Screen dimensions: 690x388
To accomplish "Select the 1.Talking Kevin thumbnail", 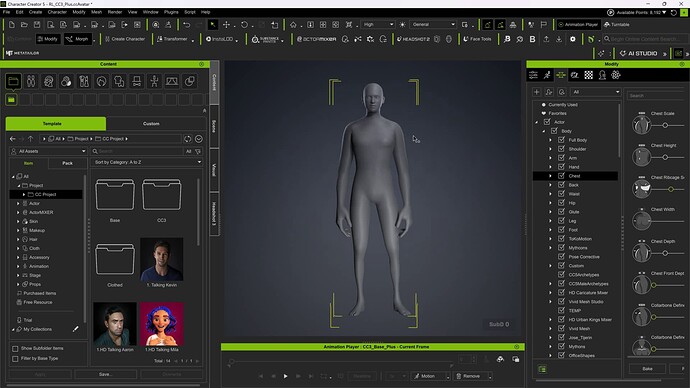I will point(161,260).
